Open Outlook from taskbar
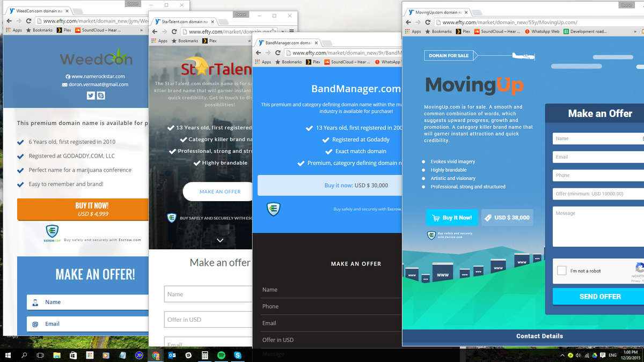The image size is (644, 362). pyautogui.click(x=172, y=355)
